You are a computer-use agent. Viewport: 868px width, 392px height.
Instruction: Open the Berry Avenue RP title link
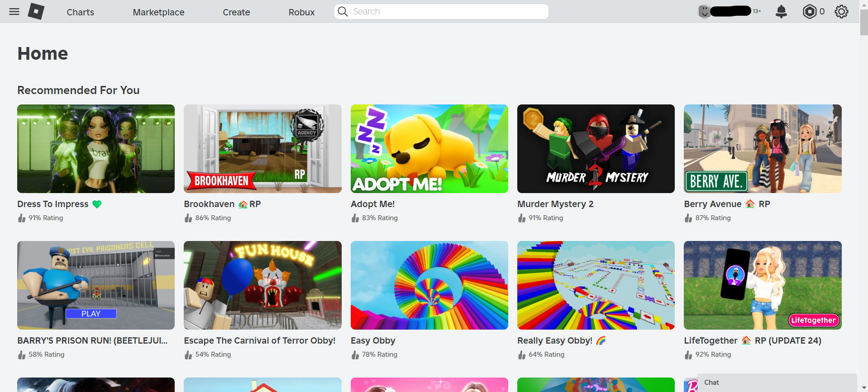pos(727,204)
